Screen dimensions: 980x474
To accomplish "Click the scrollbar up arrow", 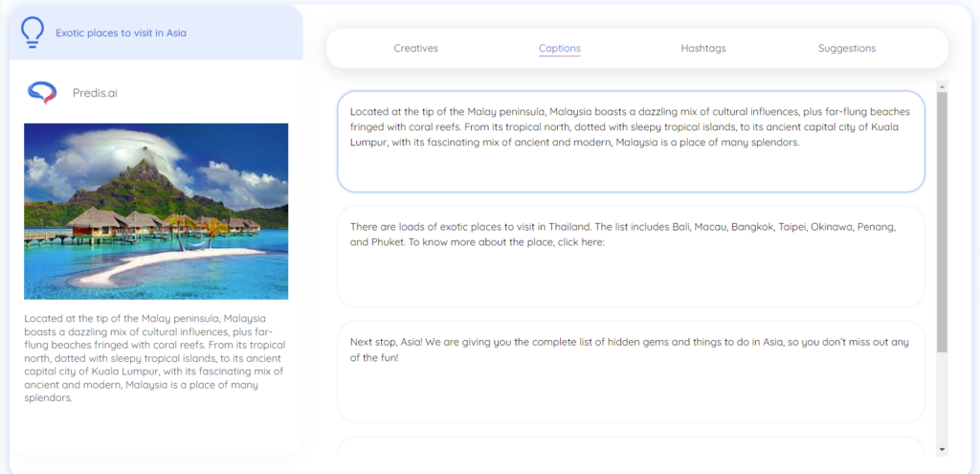I will (942, 85).
